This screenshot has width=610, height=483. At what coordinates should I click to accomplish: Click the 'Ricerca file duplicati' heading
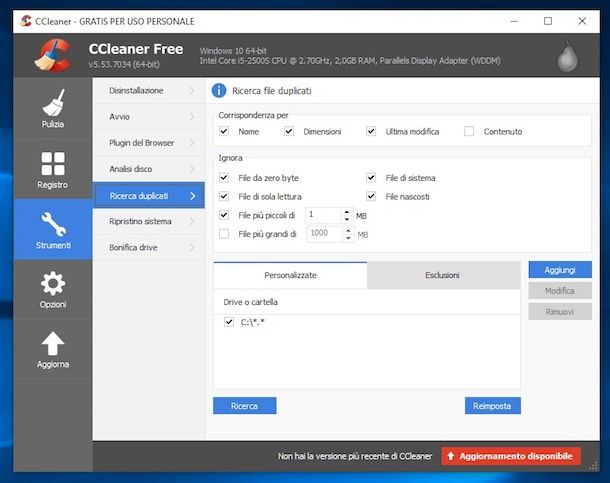coord(272,91)
